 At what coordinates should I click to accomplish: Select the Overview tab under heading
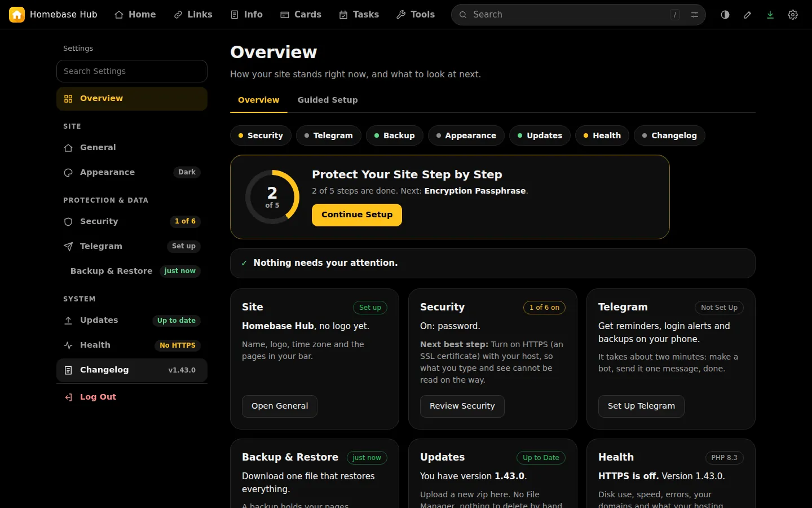pos(259,100)
